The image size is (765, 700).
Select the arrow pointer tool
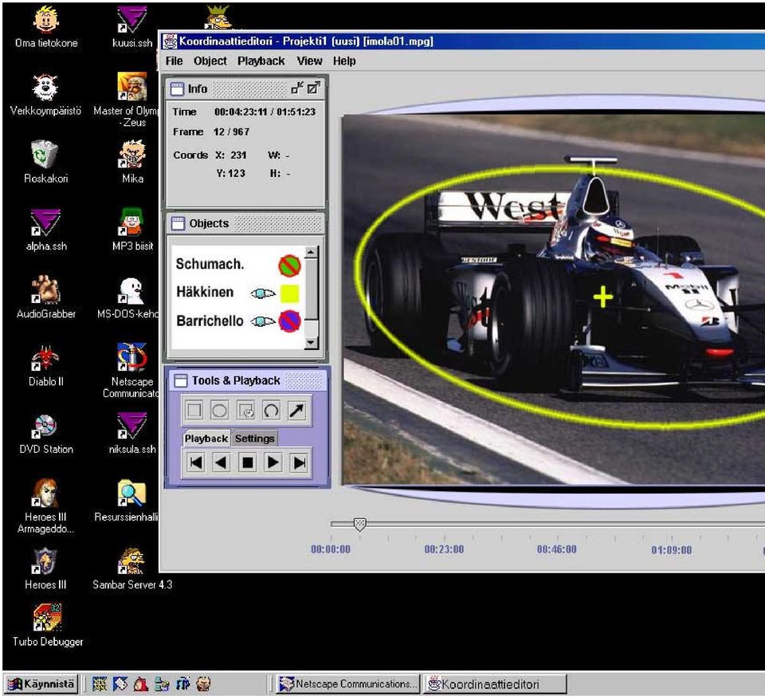pos(296,410)
